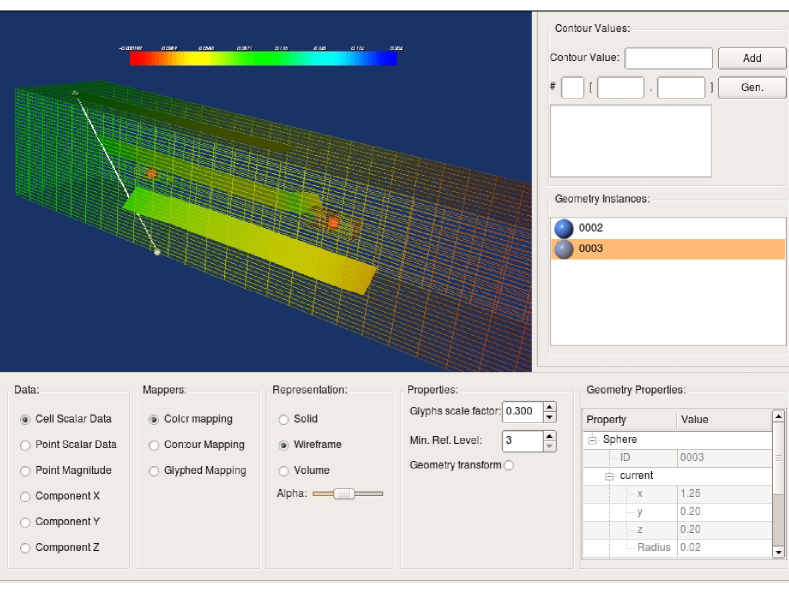789x592 pixels.
Task: Choose Volume representation
Action: point(284,471)
